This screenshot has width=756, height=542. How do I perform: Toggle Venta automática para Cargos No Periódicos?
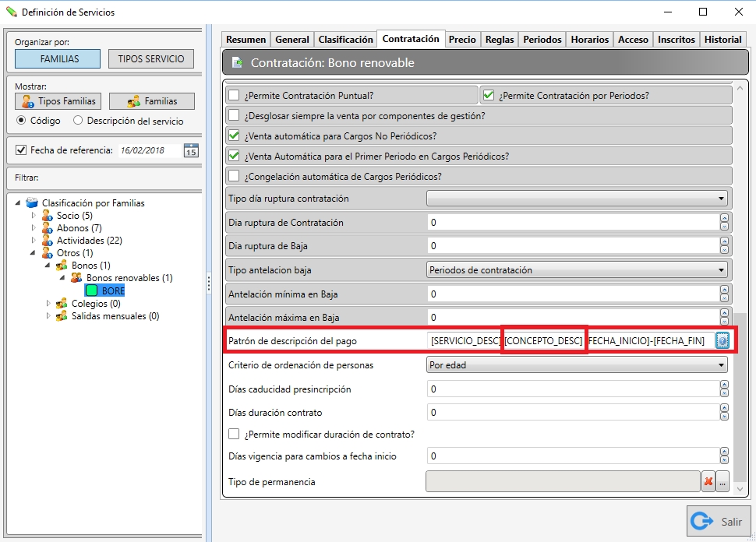coord(234,135)
